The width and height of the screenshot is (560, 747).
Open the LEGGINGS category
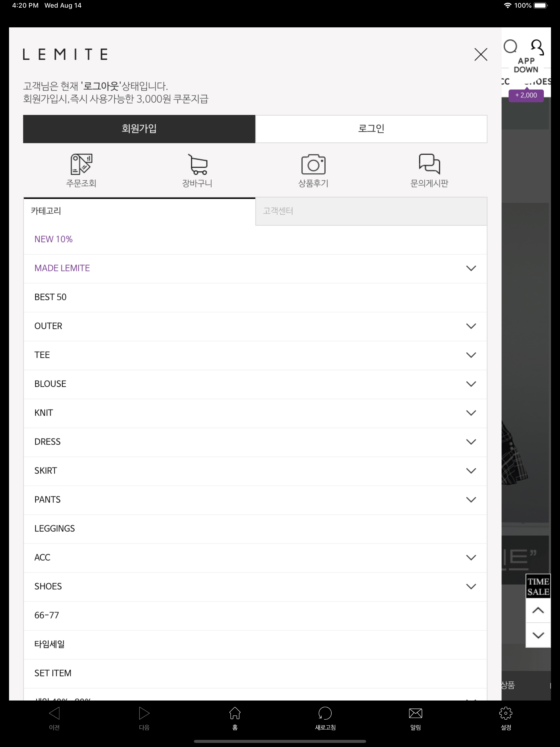pyautogui.click(x=255, y=529)
